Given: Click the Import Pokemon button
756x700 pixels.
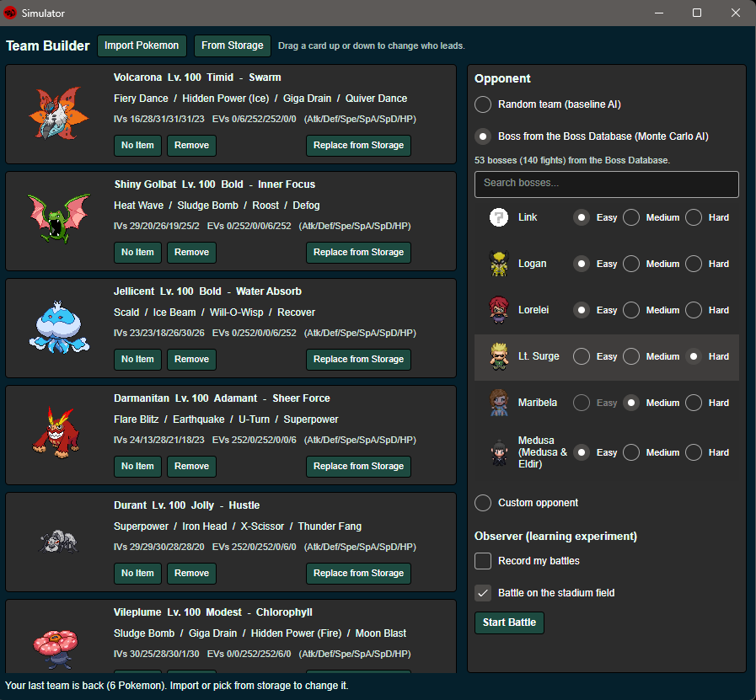Looking at the screenshot, I should (142, 45).
